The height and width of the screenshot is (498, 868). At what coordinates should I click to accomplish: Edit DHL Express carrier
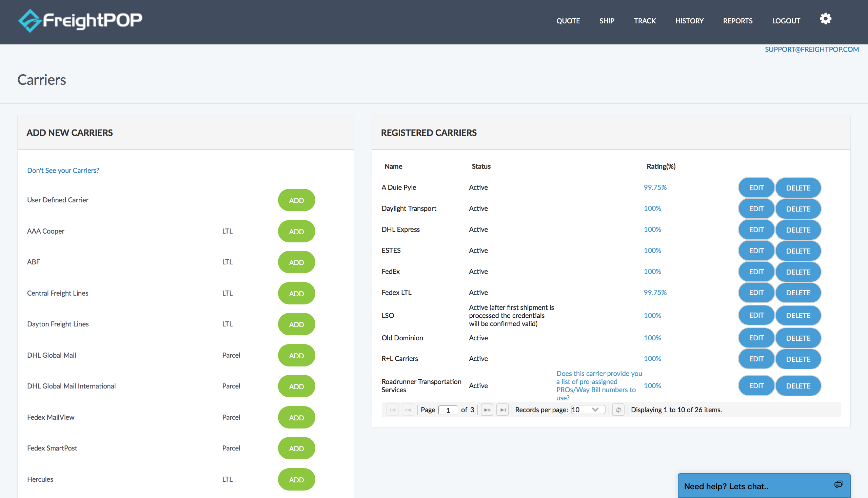pyautogui.click(x=756, y=230)
